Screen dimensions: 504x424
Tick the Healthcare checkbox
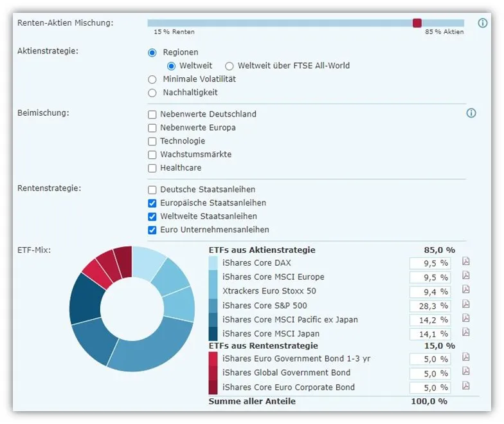click(x=152, y=169)
